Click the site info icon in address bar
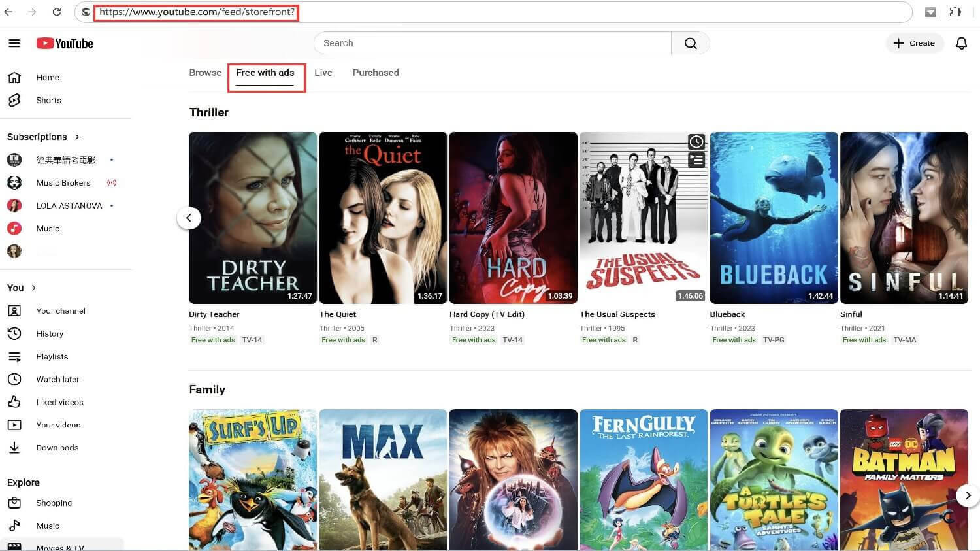The width and height of the screenshot is (980, 551). coord(86,12)
